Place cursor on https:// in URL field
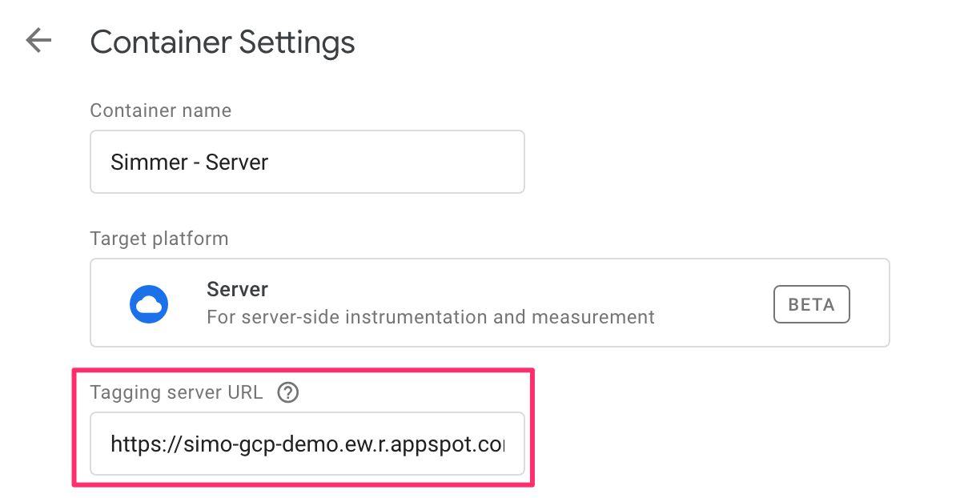Viewport: 980px width, 498px height. [141, 444]
